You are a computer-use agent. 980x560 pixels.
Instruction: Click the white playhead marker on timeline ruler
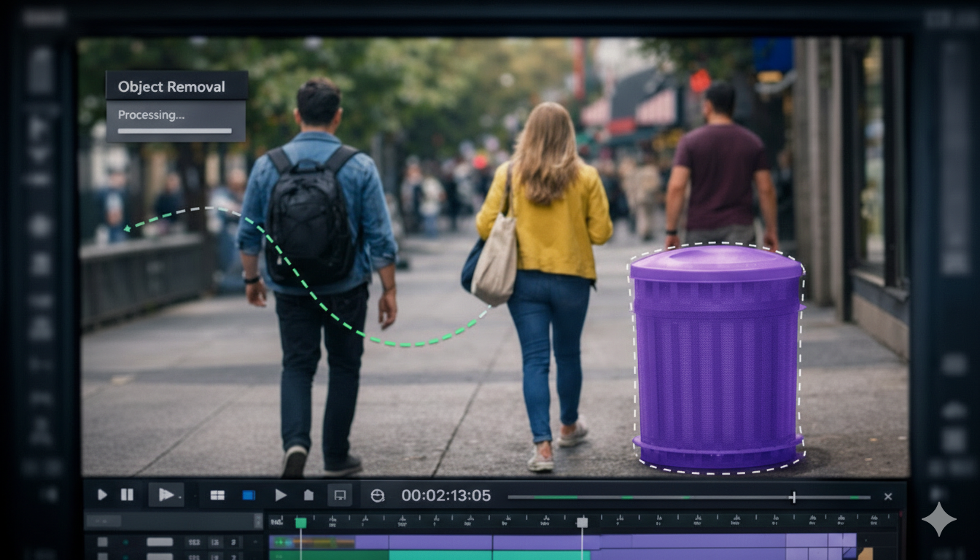click(x=582, y=523)
